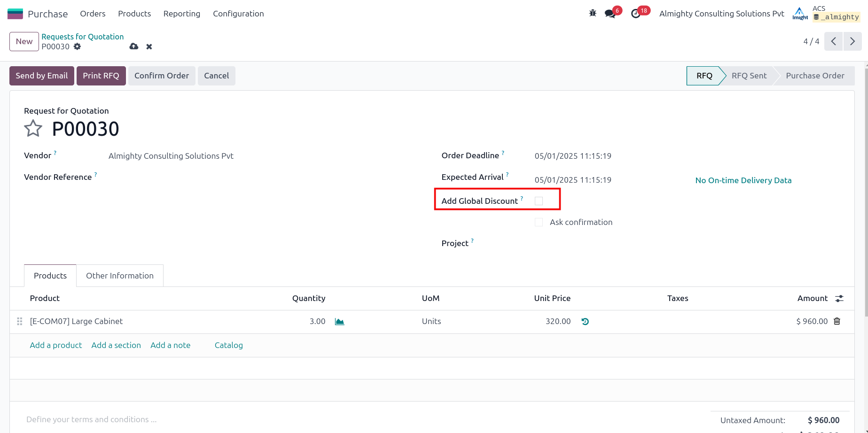Viewport: 868px width, 433px height.
Task: Switch to the Other Information tab
Action: 120,276
